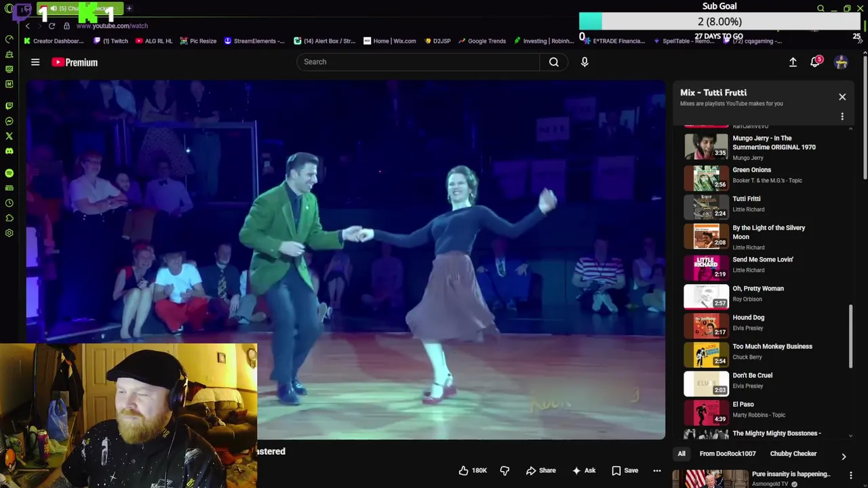This screenshot has width=868, height=488.
Task: Play Hound Dog thumbnail in playlist
Action: [706, 325]
